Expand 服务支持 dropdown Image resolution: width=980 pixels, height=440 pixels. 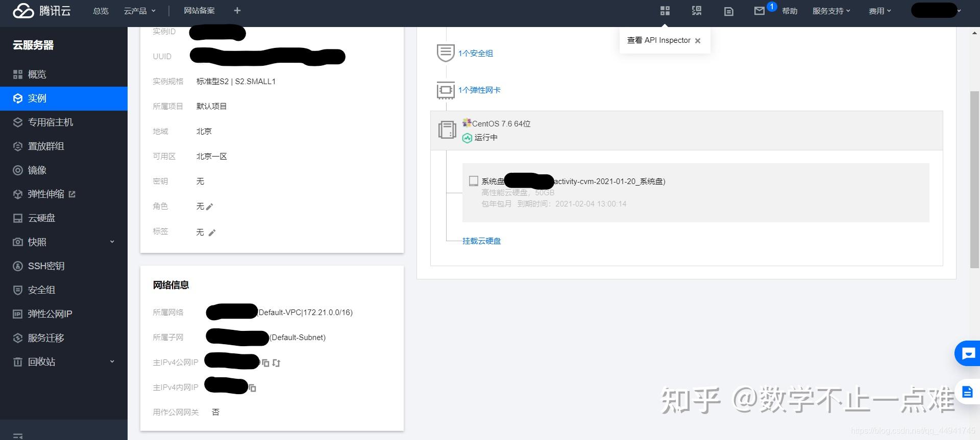point(831,11)
